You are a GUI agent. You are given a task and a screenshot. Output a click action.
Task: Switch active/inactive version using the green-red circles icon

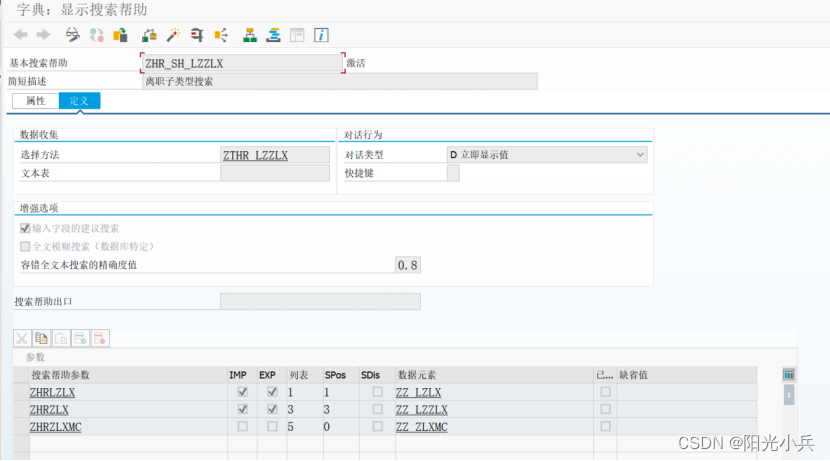(x=96, y=35)
